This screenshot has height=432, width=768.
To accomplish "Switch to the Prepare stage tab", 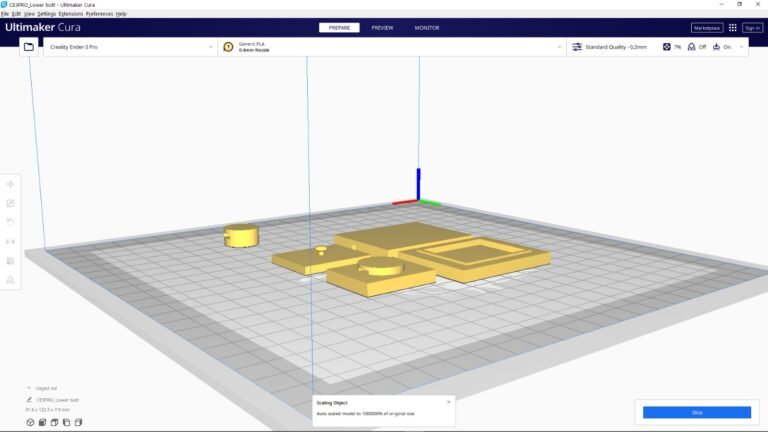I will click(339, 28).
